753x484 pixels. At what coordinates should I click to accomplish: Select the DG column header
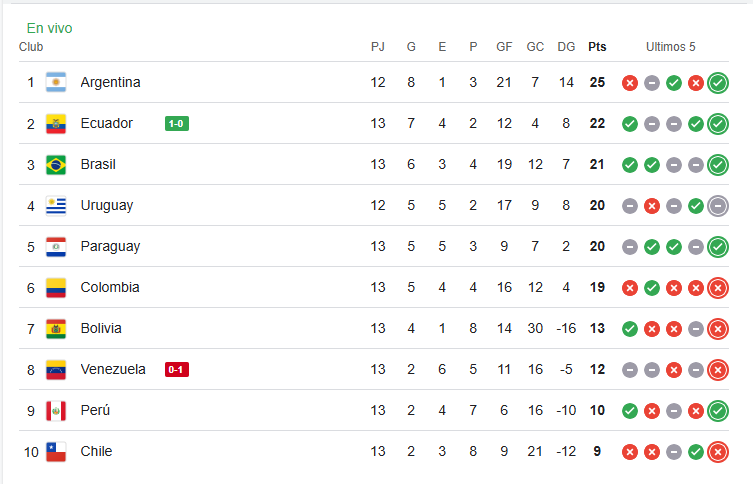566,47
